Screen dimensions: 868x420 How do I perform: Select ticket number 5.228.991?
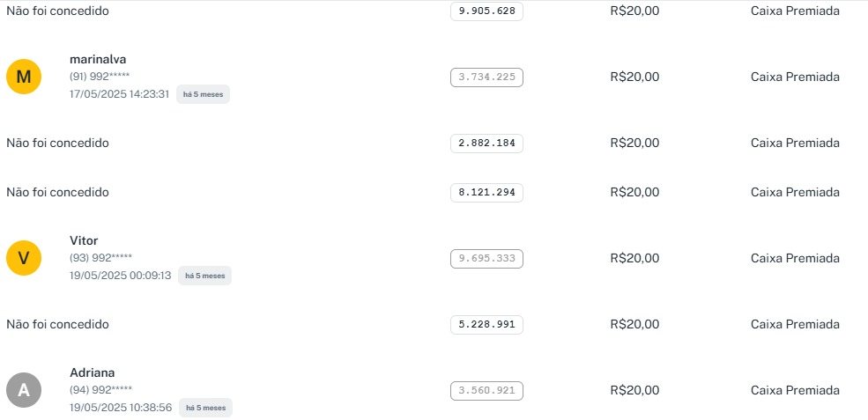486,325
